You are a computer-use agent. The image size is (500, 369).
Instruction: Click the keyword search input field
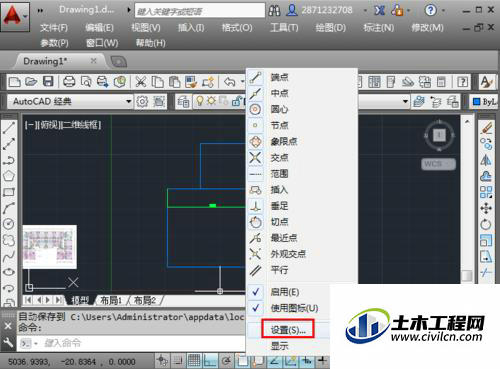click(x=200, y=11)
